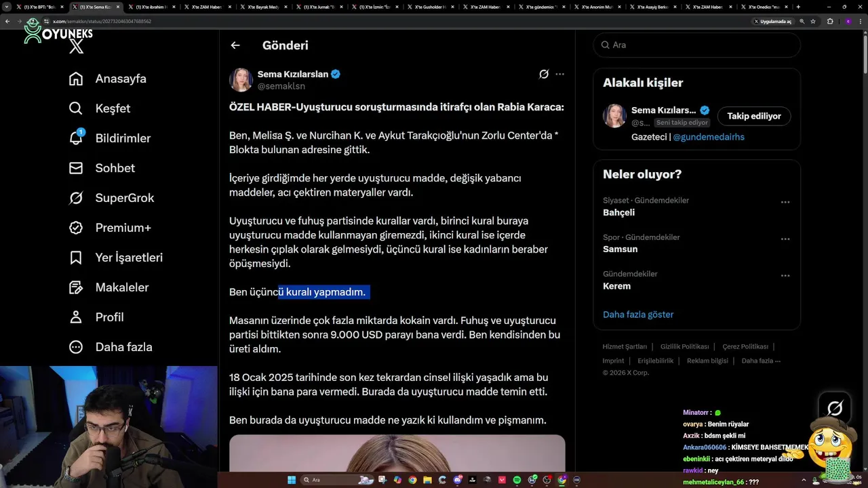Open Sema Kızılarslan's post avatar
Image resolution: width=868 pixels, height=488 pixels.
241,80
